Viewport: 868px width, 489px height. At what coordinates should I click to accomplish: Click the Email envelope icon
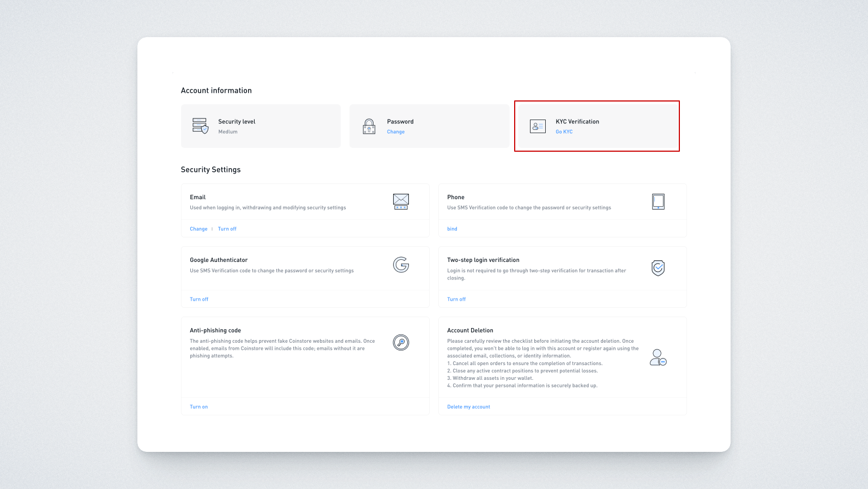coord(401,201)
